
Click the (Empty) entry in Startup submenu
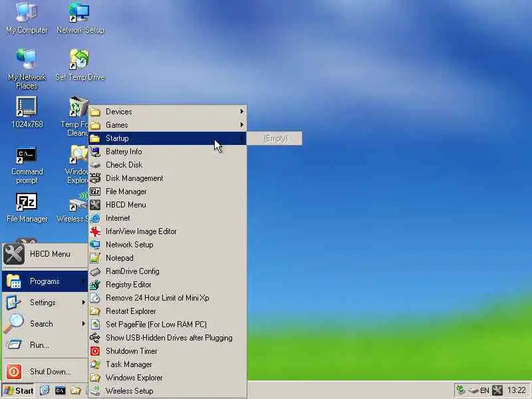point(275,138)
